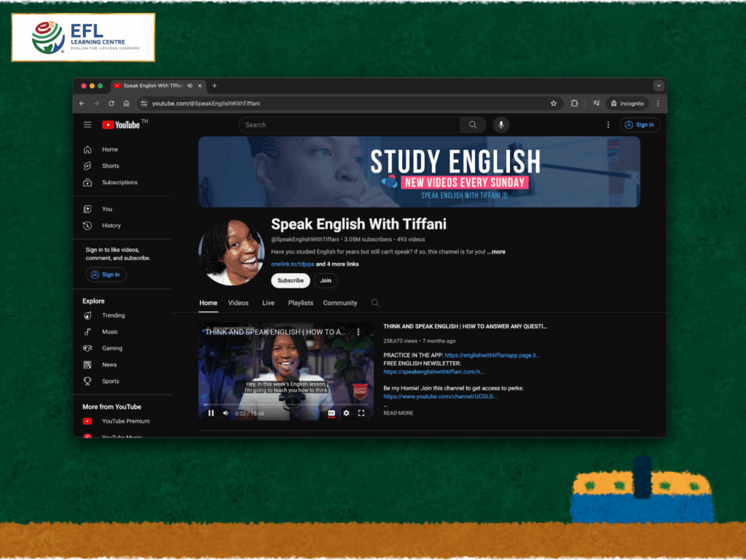Switch to the Playlists tab
Image resolution: width=746 pixels, height=560 pixels.
[301, 303]
